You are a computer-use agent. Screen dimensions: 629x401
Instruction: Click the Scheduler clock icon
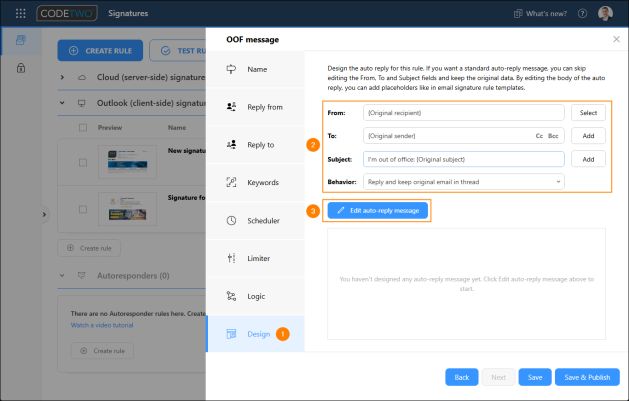point(231,220)
